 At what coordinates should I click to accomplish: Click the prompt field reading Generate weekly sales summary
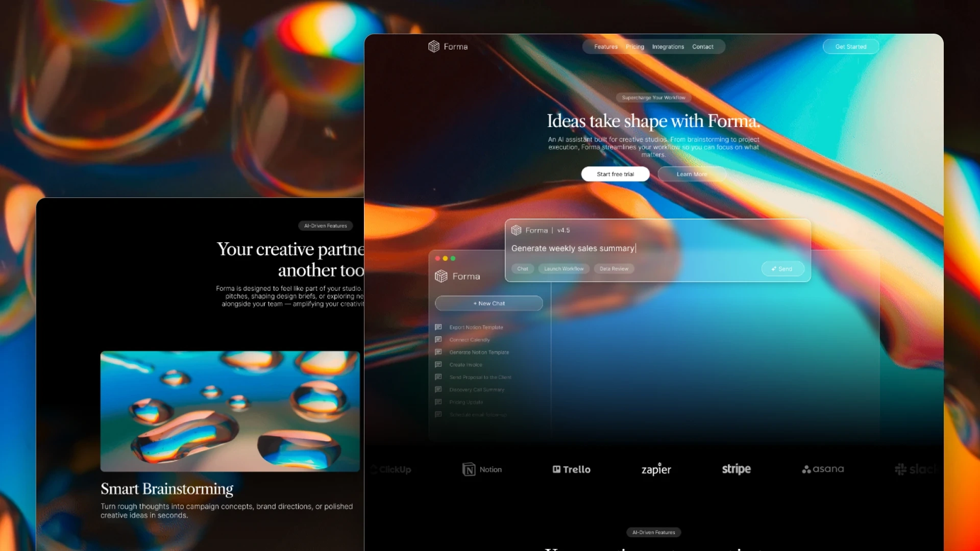pos(573,248)
